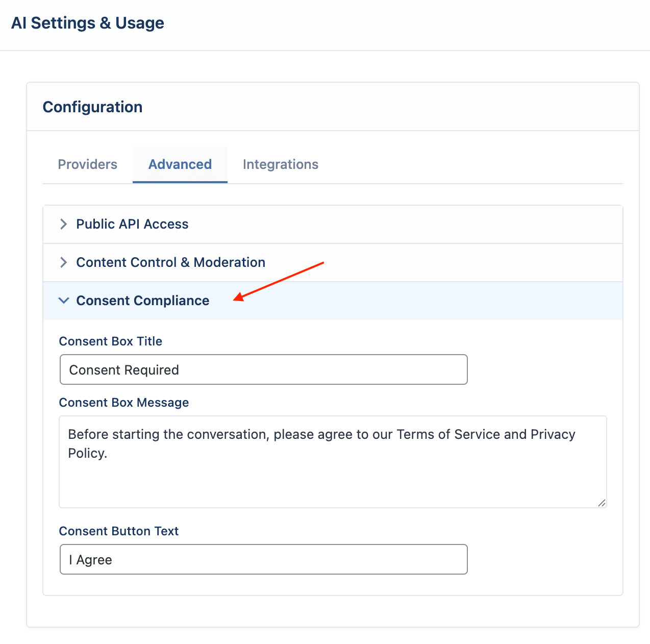Open the Integrations tab
Image resolution: width=650 pixels, height=644 pixels.
[281, 164]
